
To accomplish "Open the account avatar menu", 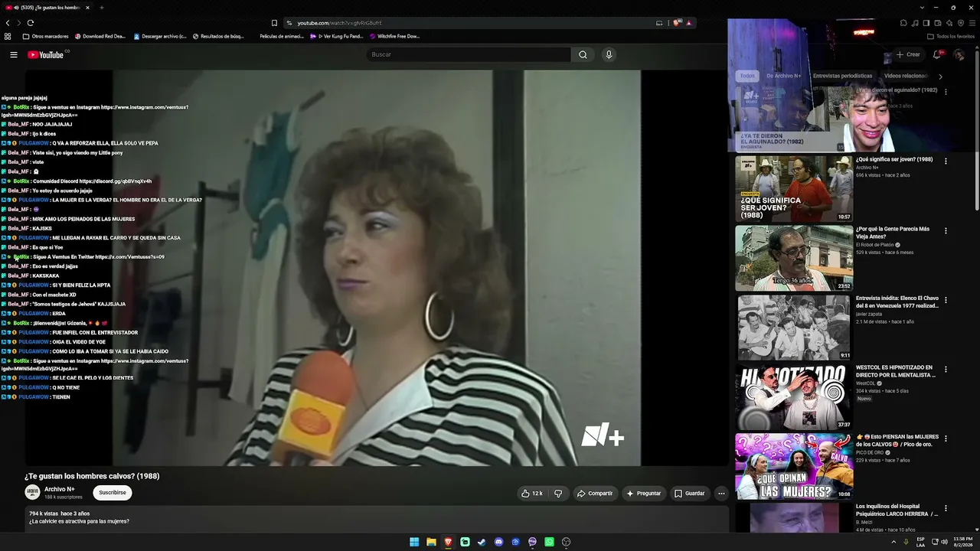I will point(959,54).
